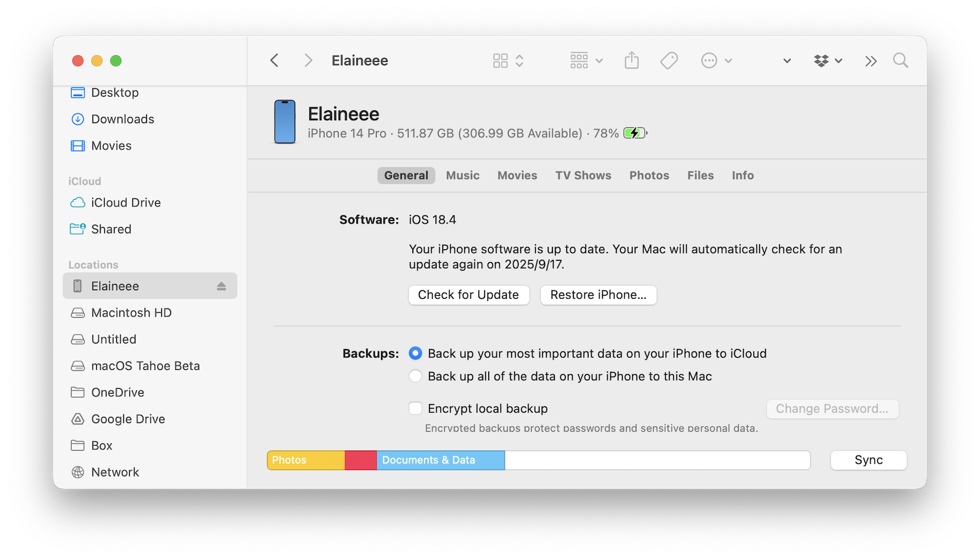Click the Network globe icon
This screenshot has height=559, width=980.
[78, 472]
